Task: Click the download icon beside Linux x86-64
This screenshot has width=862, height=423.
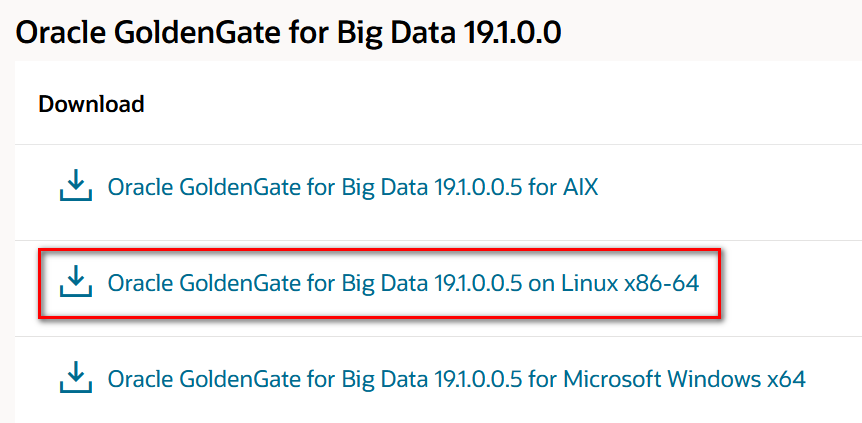Action: click(76, 282)
